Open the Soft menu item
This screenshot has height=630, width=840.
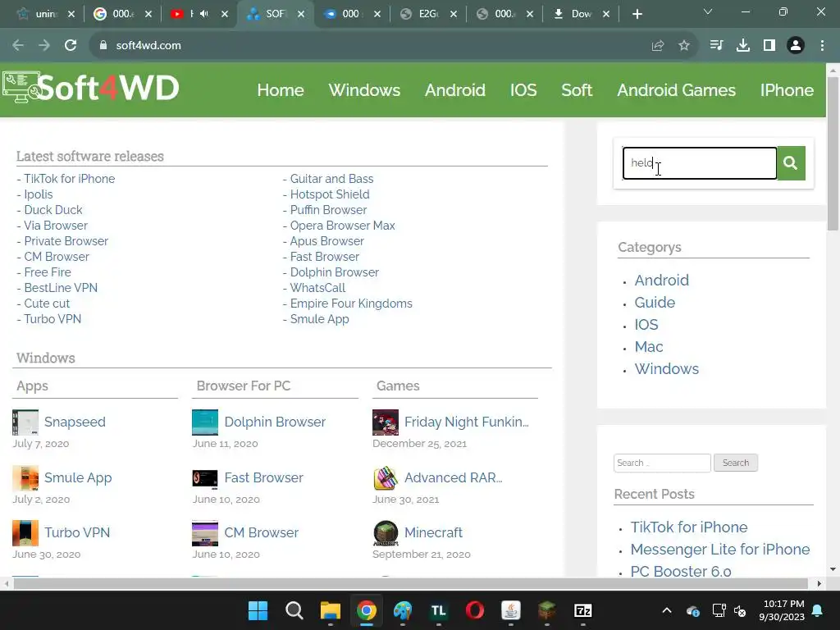tap(577, 90)
